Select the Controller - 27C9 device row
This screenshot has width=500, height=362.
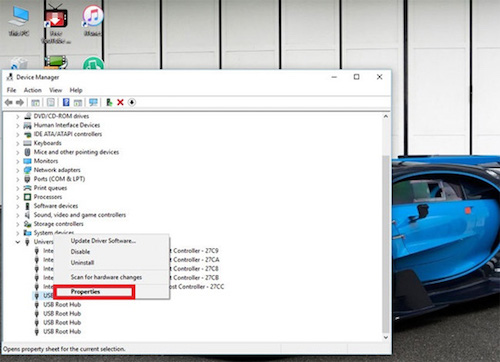tap(194, 251)
